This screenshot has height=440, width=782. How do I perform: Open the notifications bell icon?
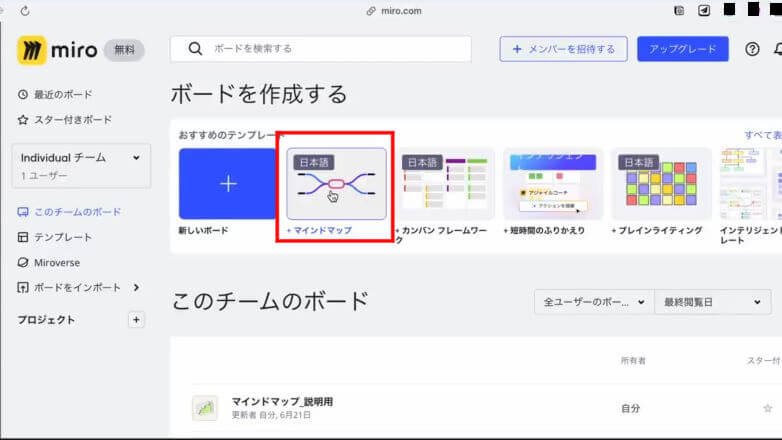(778, 49)
